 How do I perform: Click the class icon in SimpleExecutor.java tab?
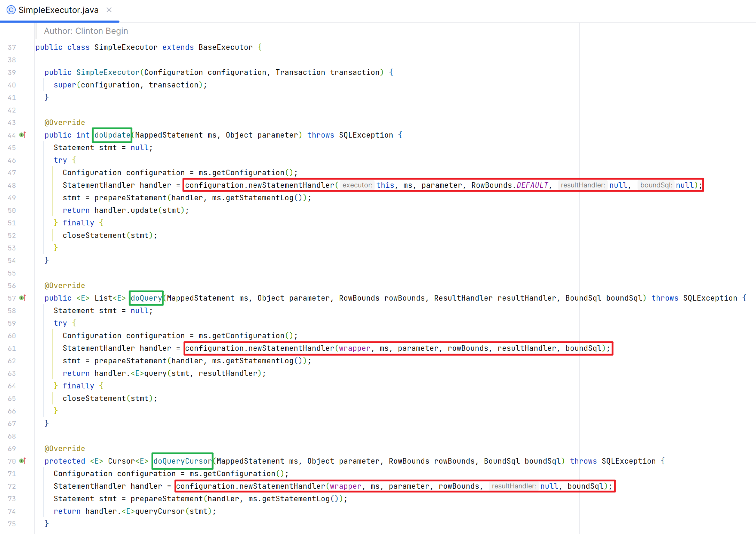tap(11, 10)
